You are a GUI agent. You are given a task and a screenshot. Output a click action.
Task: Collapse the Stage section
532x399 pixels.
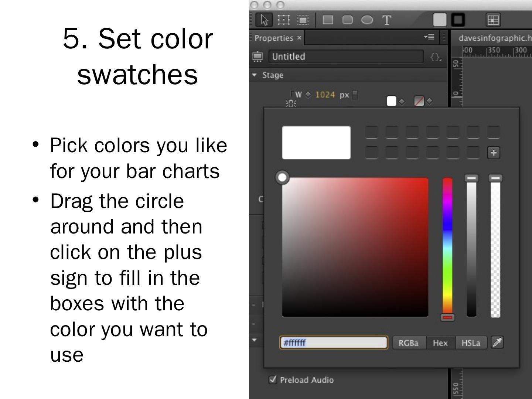click(255, 75)
